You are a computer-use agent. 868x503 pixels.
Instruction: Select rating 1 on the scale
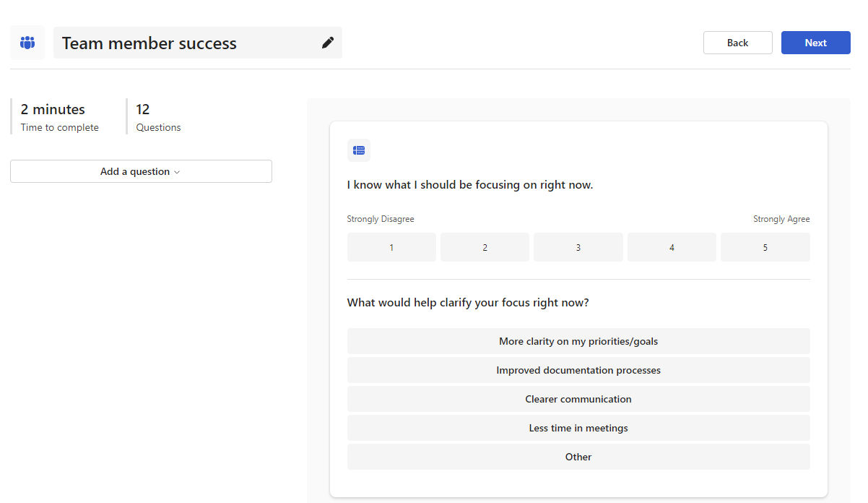coord(391,247)
